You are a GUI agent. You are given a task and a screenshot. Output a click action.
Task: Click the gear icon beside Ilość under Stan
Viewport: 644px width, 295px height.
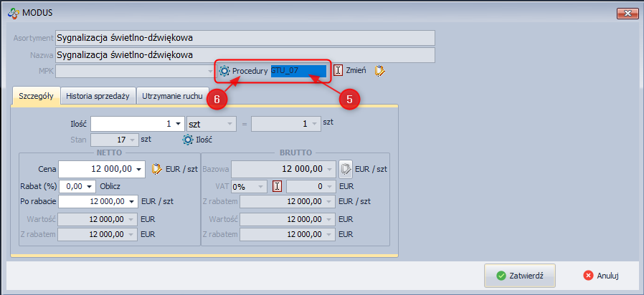188,140
